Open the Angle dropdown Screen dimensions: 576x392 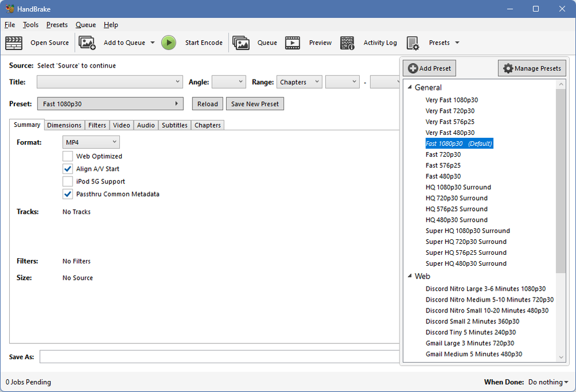click(x=229, y=82)
